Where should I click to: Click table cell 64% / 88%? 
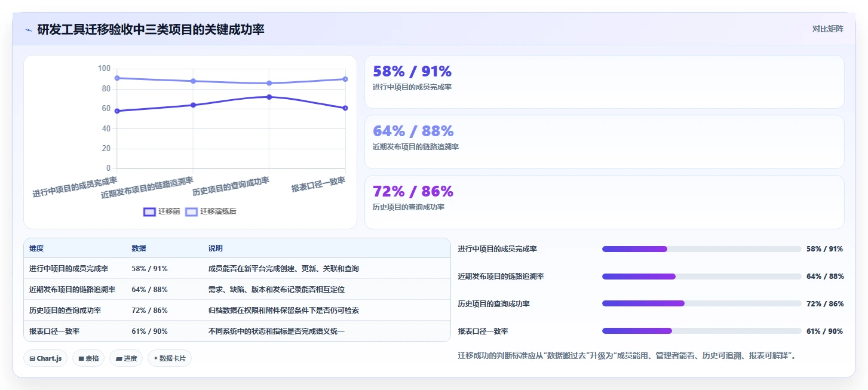point(149,290)
